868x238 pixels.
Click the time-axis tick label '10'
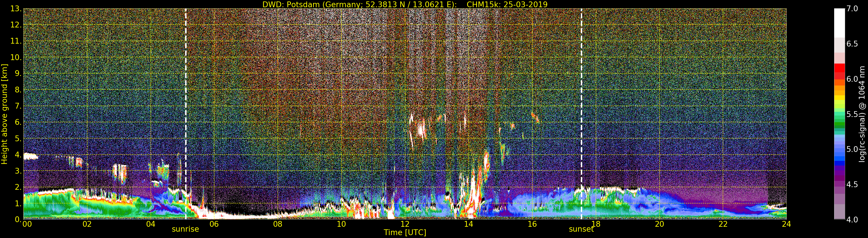341,224
